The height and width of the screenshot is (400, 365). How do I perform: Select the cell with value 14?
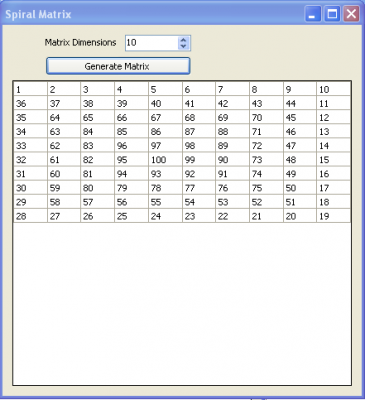pyautogui.click(x=333, y=146)
